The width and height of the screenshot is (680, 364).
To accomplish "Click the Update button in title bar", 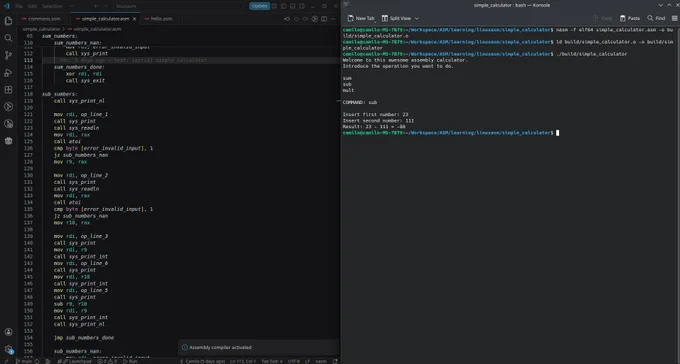I will coord(259,6).
